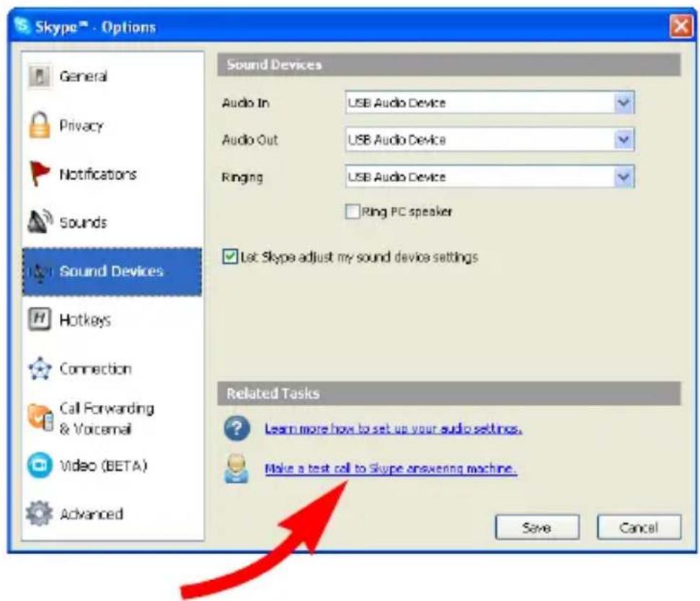This screenshot has height=601, width=700.
Task: Click the Audio In device field text
Action: click(x=397, y=103)
